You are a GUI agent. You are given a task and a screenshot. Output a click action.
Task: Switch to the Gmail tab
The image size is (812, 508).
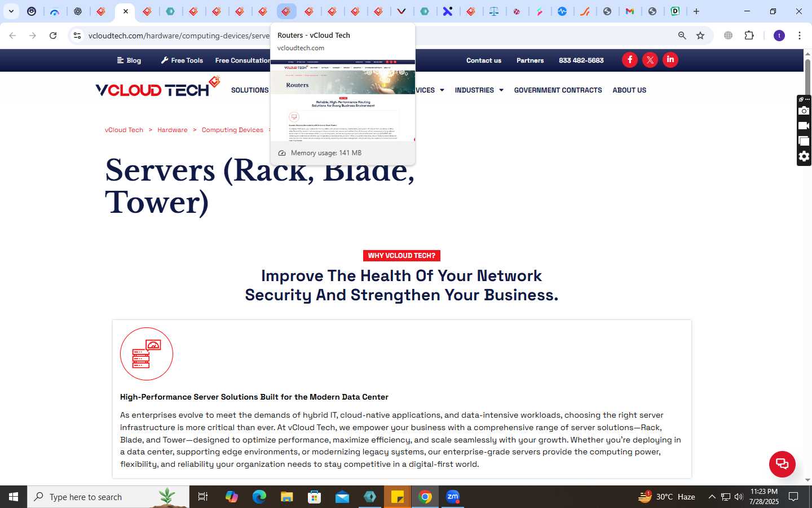[x=630, y=11]
